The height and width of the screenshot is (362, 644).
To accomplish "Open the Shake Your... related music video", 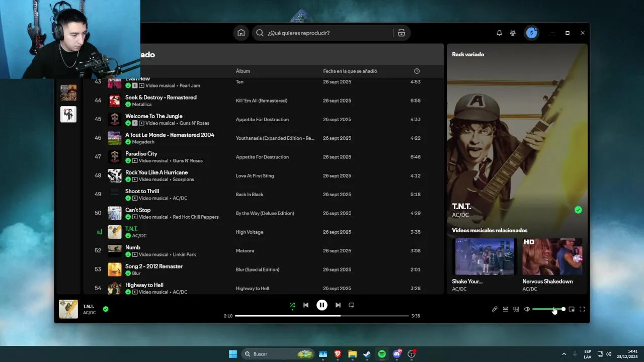I will pos(485,257).
